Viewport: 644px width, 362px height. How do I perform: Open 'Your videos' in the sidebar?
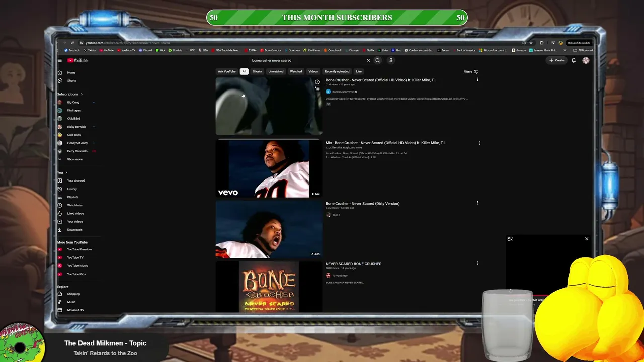pos(75,221)
